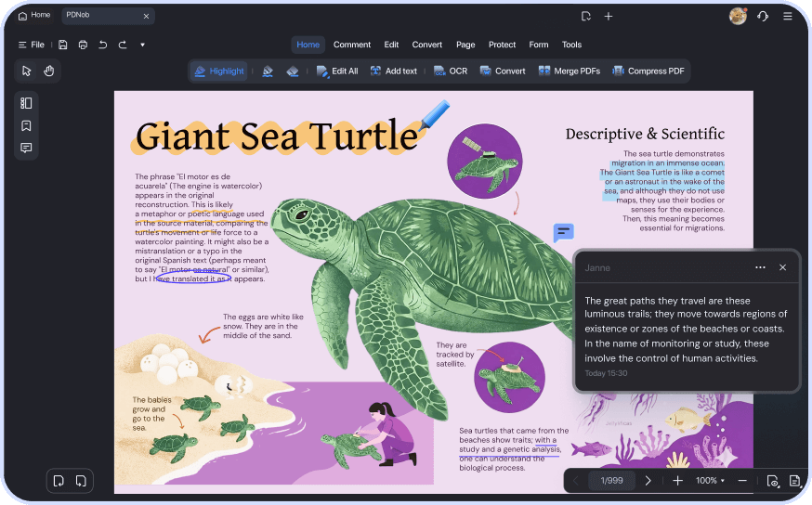Click the OCR button
This screenshot has height=505, width=812.
tap(451, 71)
